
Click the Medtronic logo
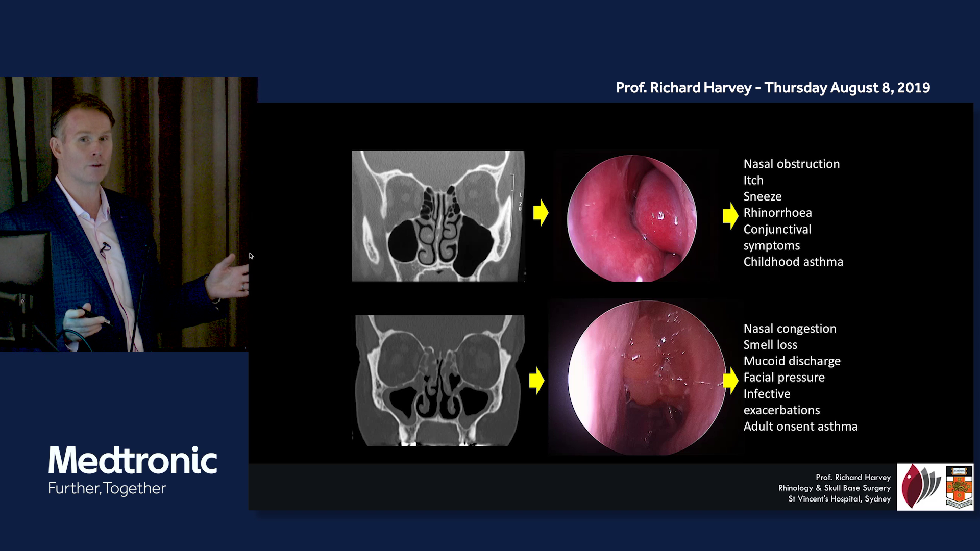(x=133, y=460)
